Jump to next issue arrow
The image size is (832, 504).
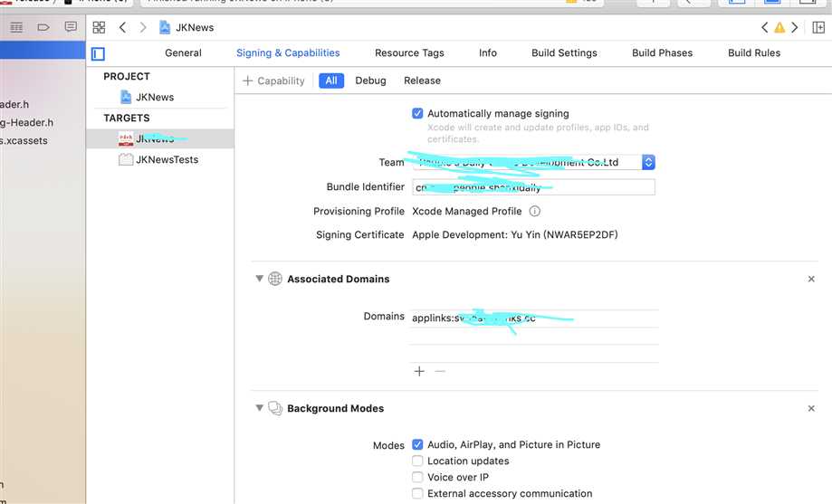click(794, 27)
